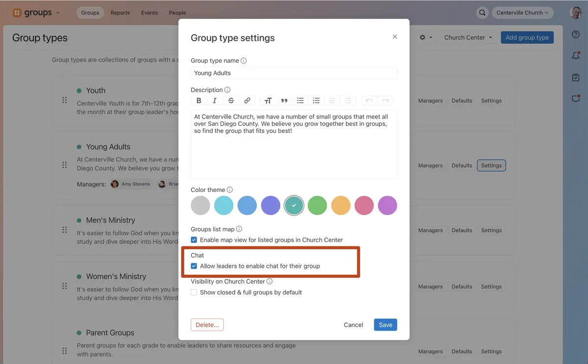
Task: Open the gear settings dropdown
Action: (x=426, y=37)
